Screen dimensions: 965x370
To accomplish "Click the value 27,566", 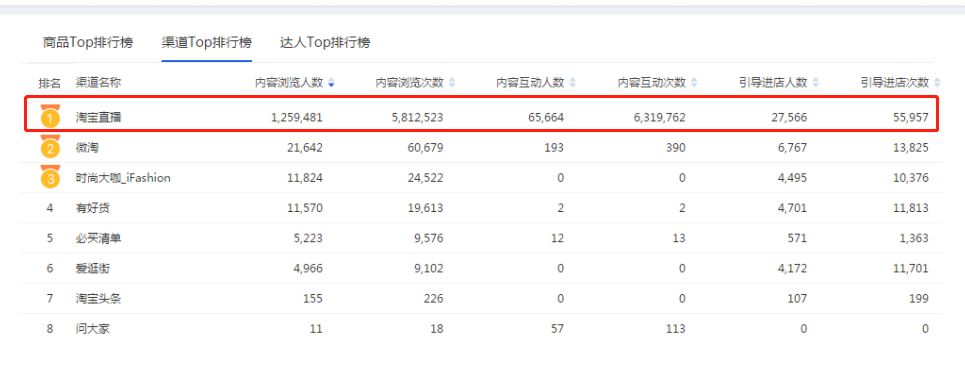I will (x=790, y=117).
